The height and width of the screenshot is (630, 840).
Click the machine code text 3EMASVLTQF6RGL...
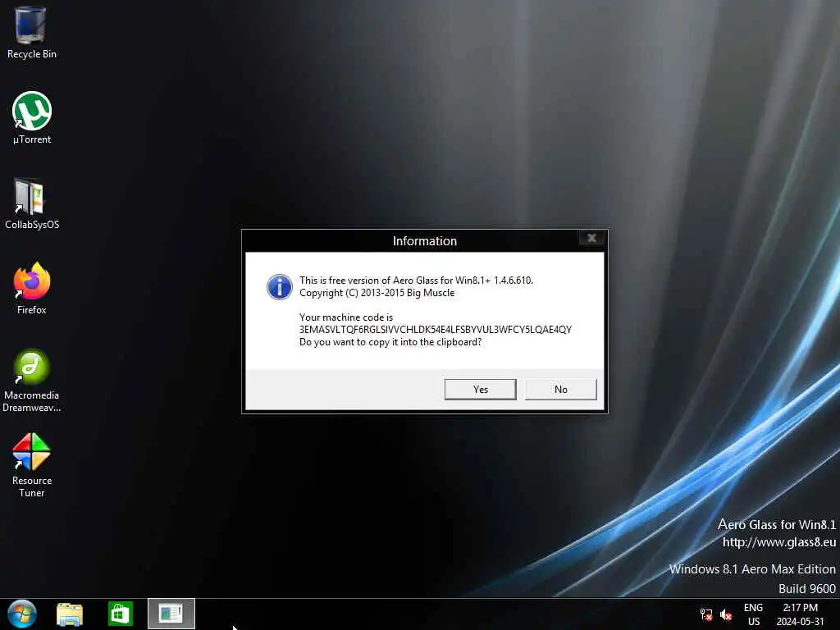[x=436, y=330]
